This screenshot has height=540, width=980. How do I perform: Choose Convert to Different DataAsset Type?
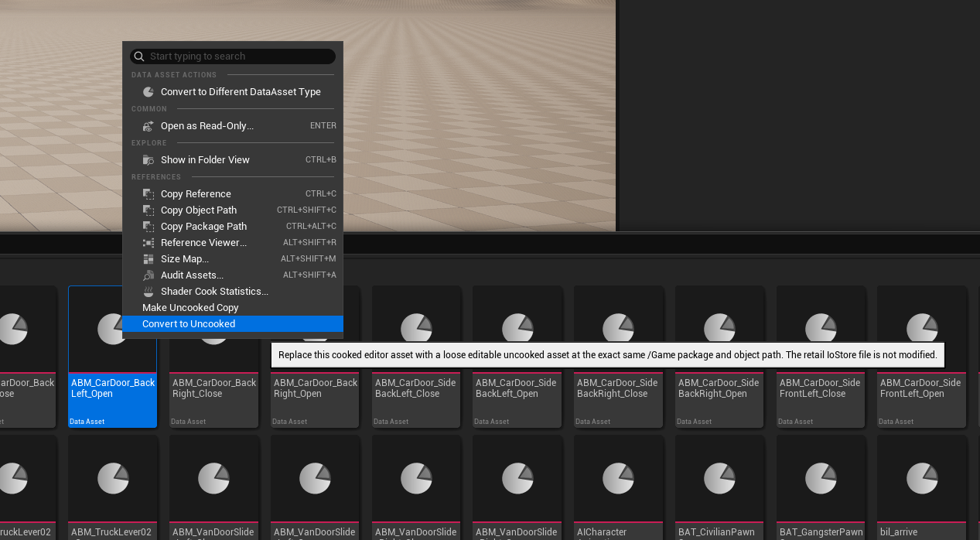(x=233, y=92)
